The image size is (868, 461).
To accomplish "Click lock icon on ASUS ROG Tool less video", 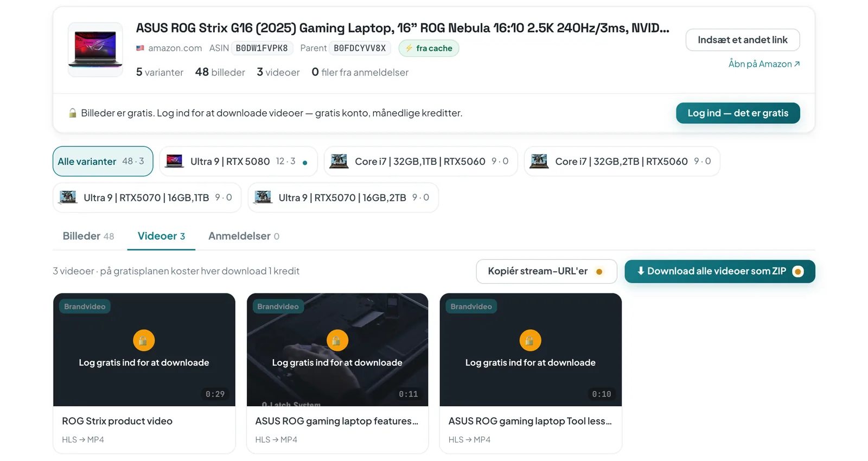I will point(530,341).
